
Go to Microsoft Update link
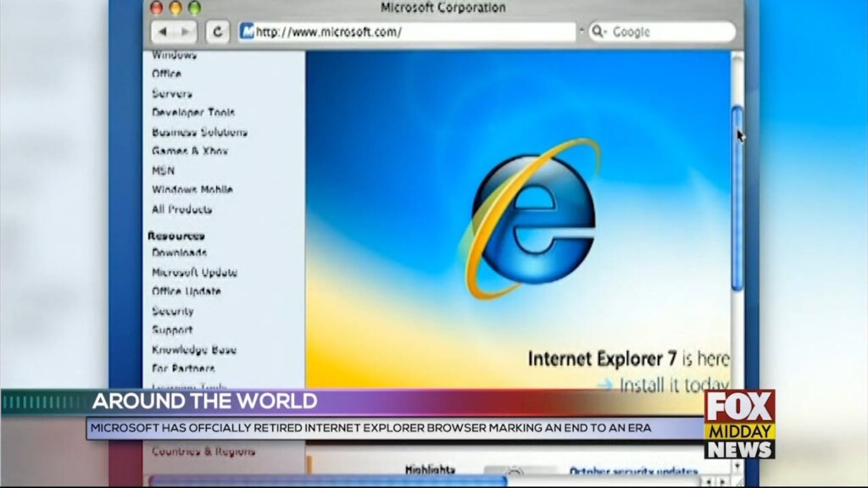pyautogui.click(x=194, y=272)
